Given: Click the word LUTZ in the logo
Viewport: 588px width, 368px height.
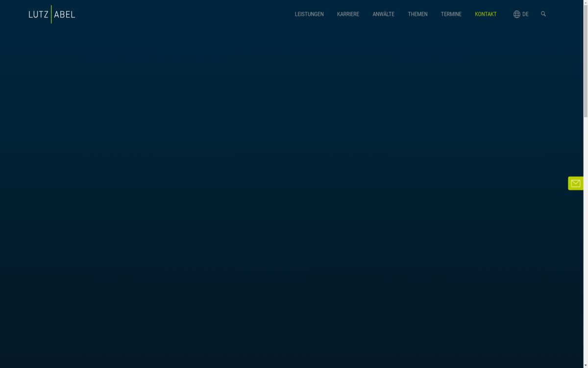Looking at the screenshot, I should [38, 14].
